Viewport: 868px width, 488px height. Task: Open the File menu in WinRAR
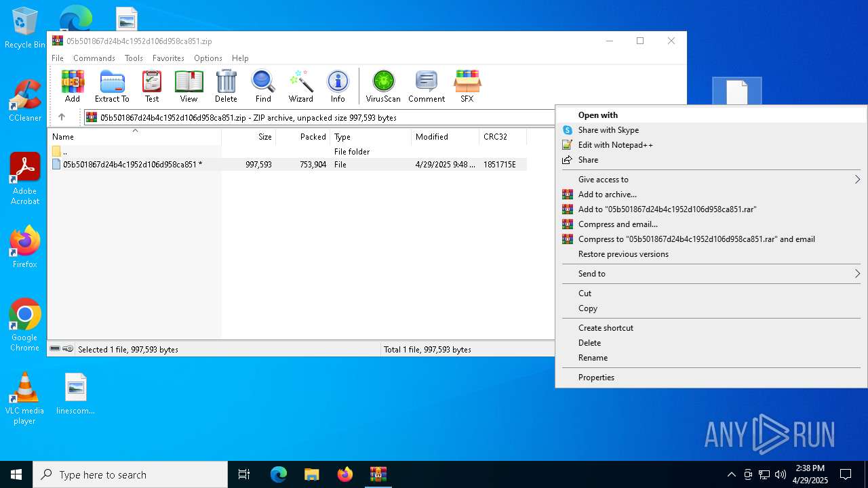(x=58, y=58)
